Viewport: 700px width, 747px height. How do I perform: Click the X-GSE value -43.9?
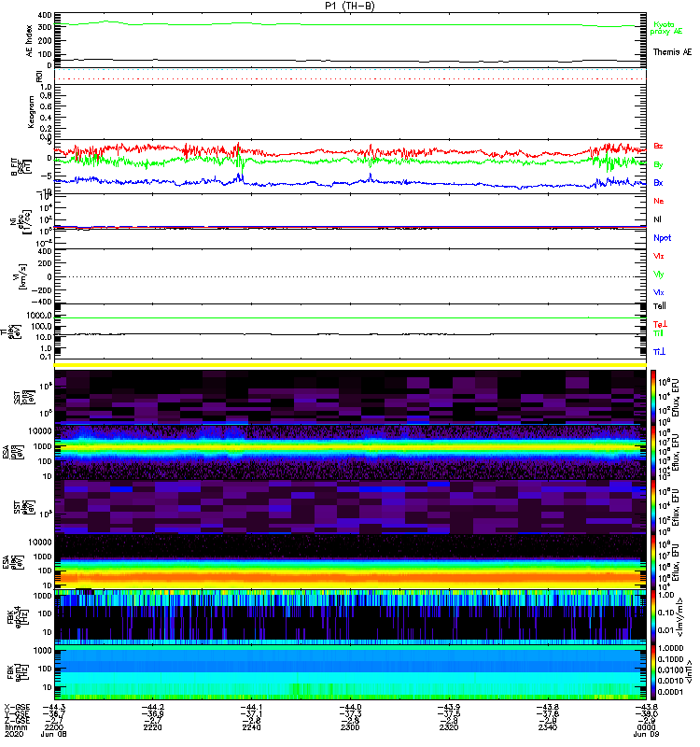point(449,707)
